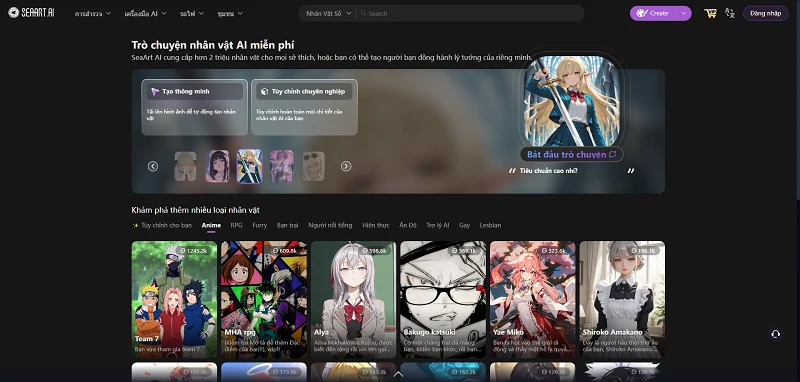The height and width of the screenshot is (382, 800).
Task: Click the scroll-up chevron at page bottom
Action: 399,375
